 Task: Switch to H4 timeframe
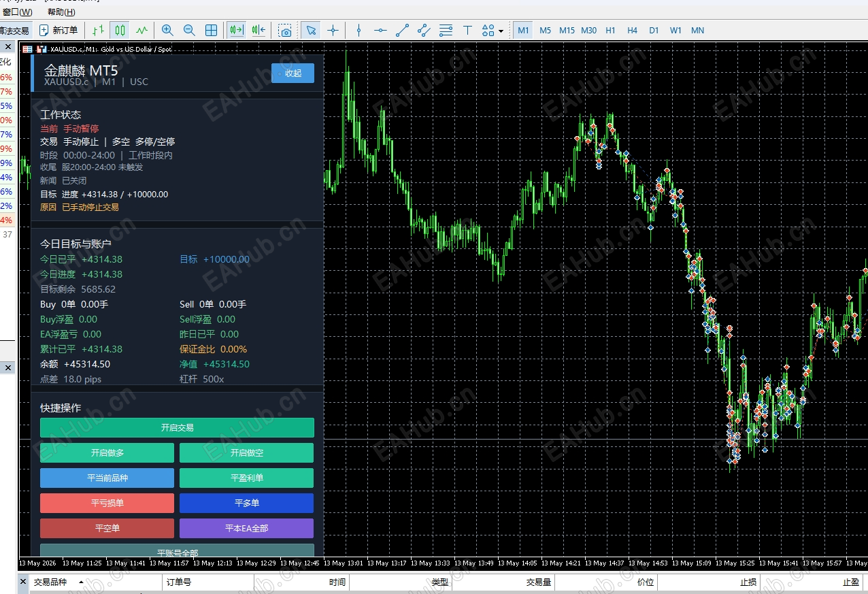click(632, 30)
